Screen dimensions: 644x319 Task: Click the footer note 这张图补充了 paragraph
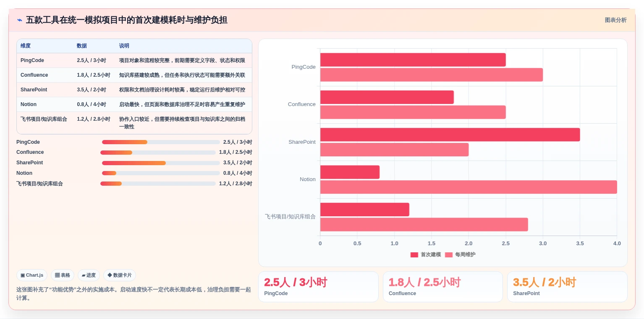click(134, 294)
